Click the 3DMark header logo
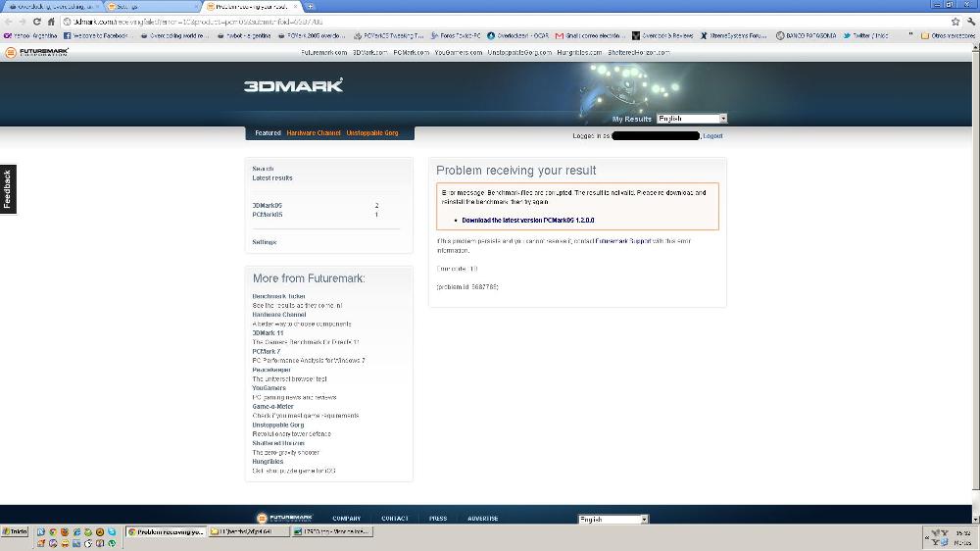Viewport: 980px width, 551px height. click(x=293, y=85)
